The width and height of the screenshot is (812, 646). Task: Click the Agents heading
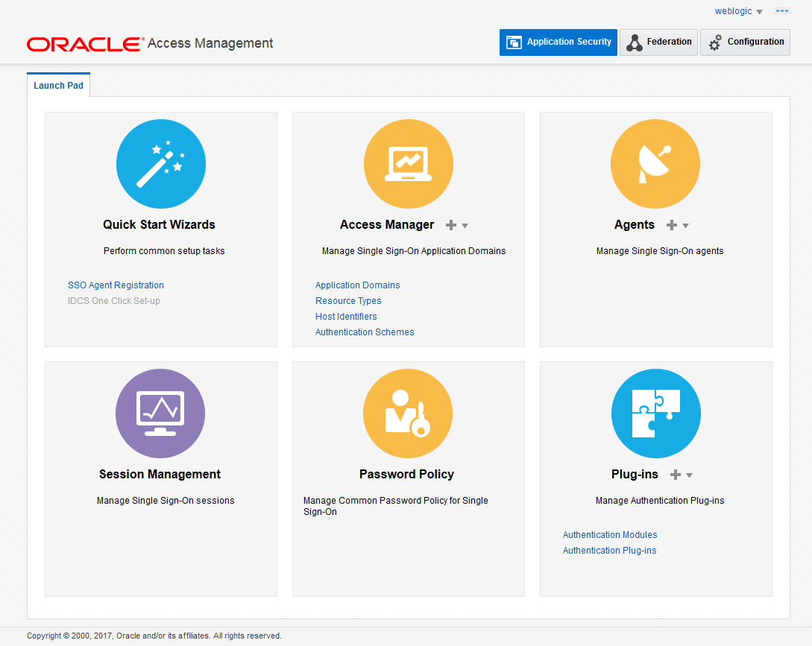(635, 225)
